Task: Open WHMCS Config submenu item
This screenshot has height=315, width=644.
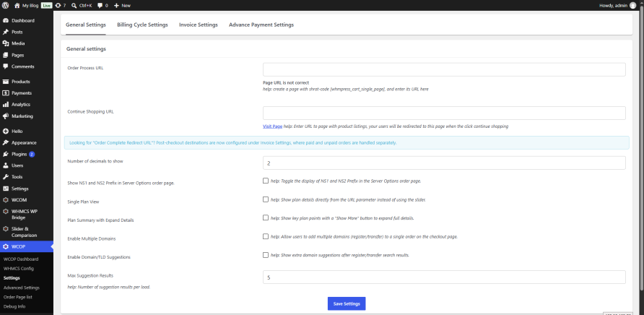Action: tap(19, 269)
